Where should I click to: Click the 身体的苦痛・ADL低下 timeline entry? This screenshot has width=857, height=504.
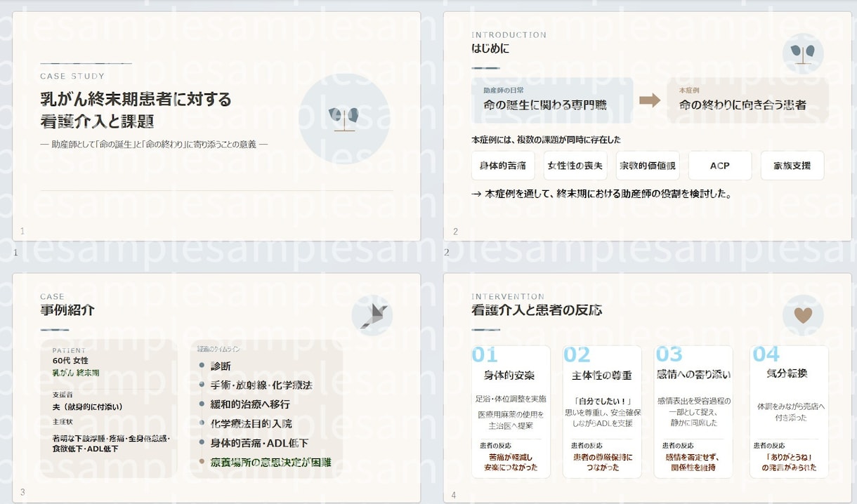point(259,443)
